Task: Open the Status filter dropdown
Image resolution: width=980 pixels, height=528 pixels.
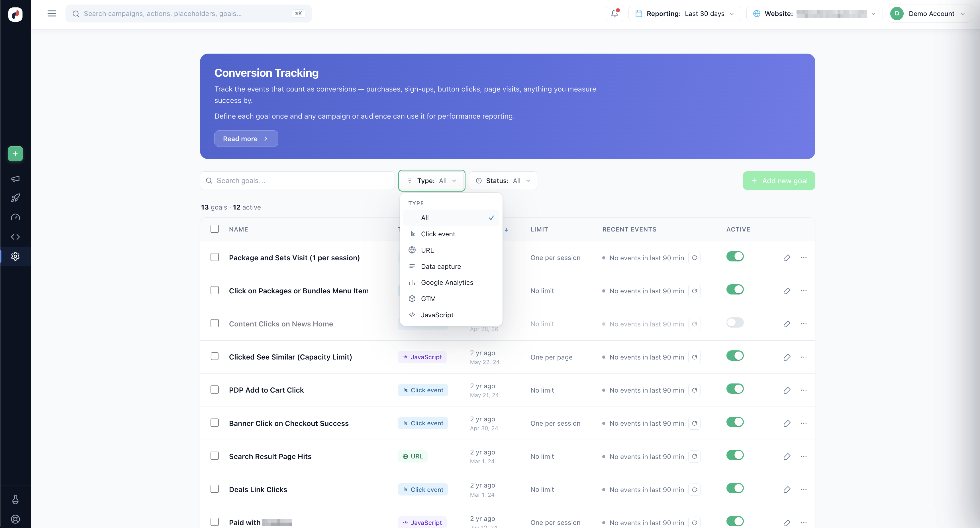Action: [503, 181]
